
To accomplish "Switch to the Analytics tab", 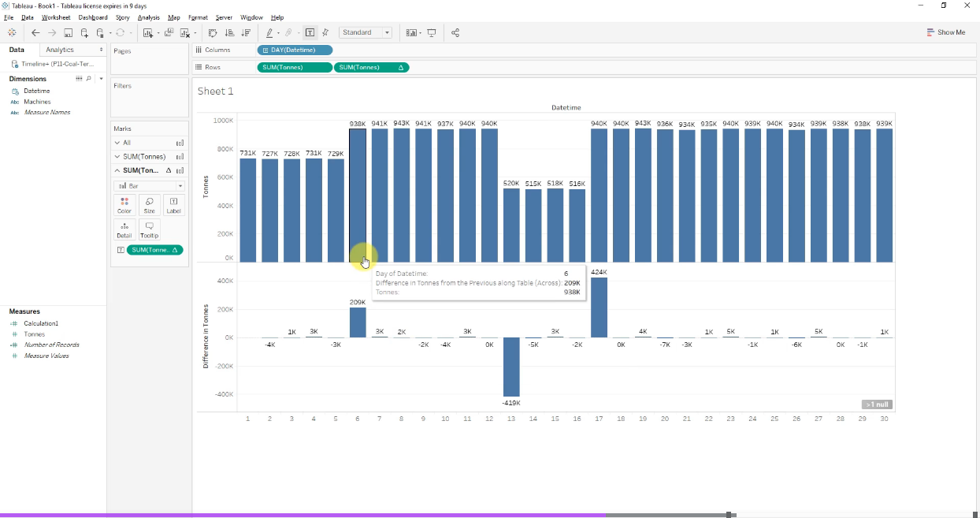I will pos(60,50).
